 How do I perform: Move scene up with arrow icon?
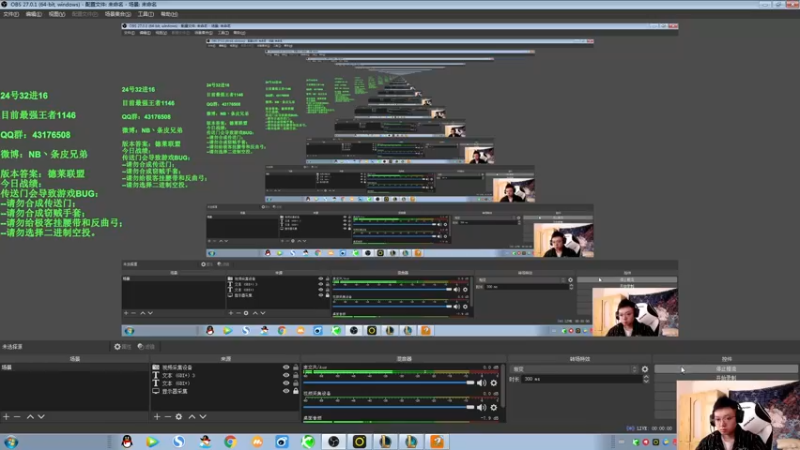coord(30,417)
